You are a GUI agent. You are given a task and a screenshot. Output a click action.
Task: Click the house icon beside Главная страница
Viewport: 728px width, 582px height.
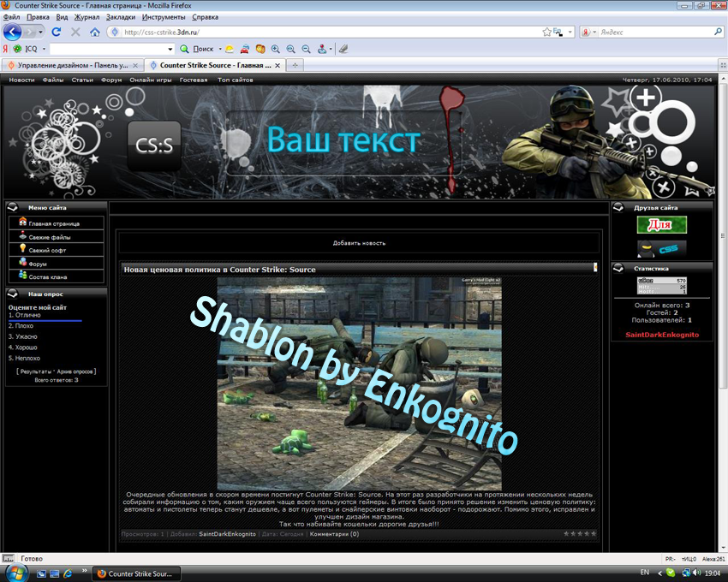click(23, 222)
